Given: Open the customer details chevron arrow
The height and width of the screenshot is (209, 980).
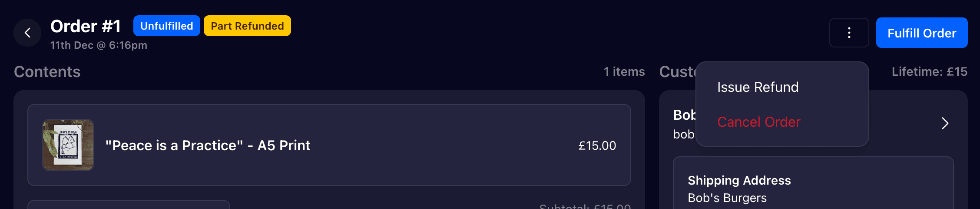Looking at the screenshot, I should (x=944, y=123).
